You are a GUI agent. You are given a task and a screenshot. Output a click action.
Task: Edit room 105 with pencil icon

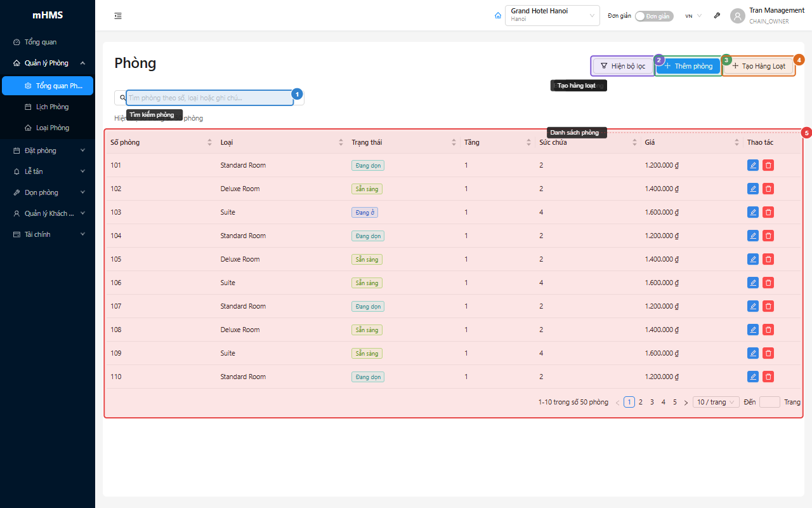753,259
